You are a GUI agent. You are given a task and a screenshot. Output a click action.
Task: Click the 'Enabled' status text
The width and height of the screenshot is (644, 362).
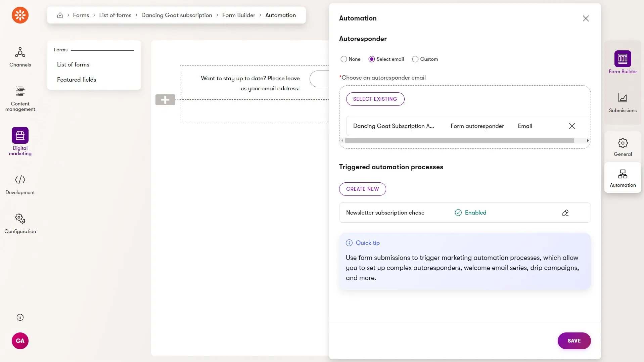[475, 213]
